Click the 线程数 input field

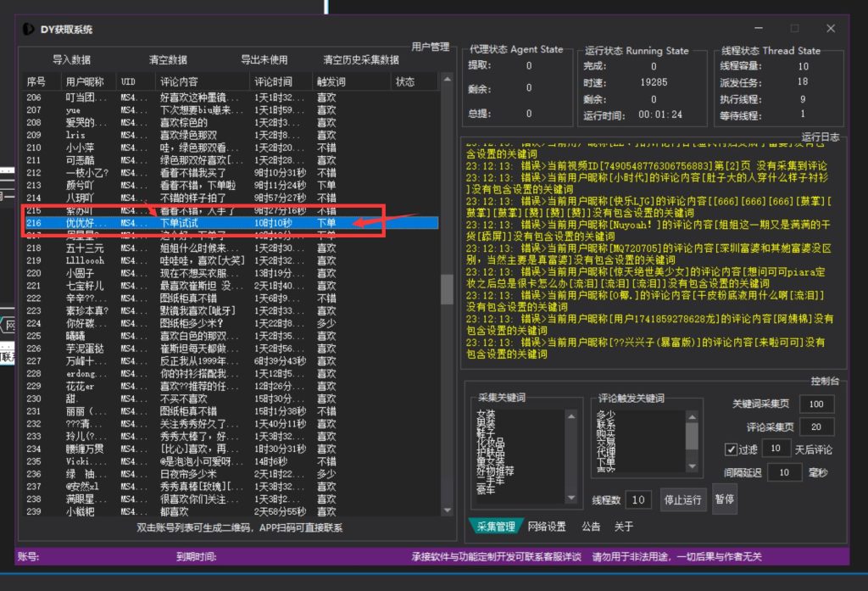click(x=639, y=500)
